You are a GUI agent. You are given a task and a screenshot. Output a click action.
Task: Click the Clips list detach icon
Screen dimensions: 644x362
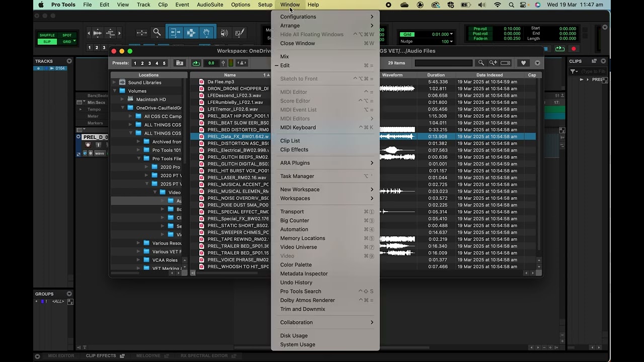pos(594,61)
